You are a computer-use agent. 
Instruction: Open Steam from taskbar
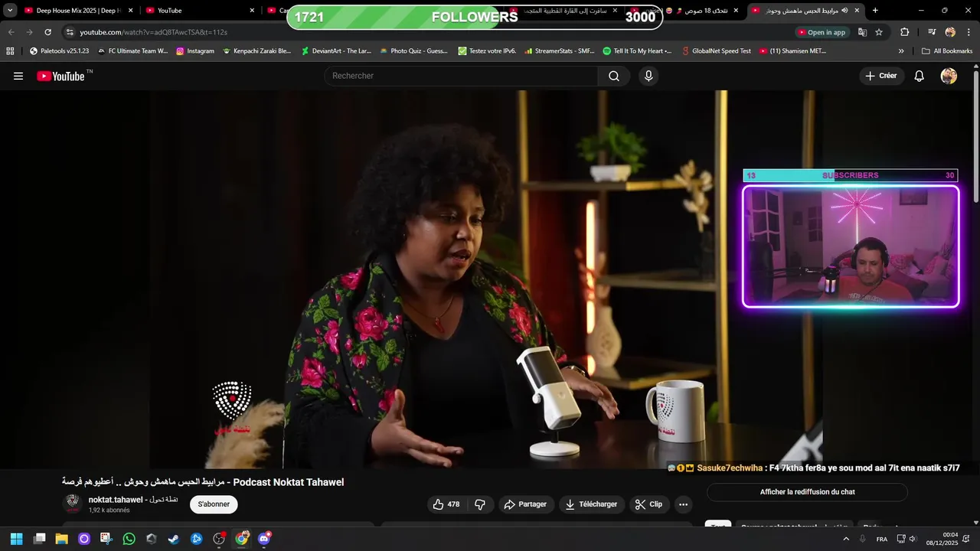pos(174,539)
